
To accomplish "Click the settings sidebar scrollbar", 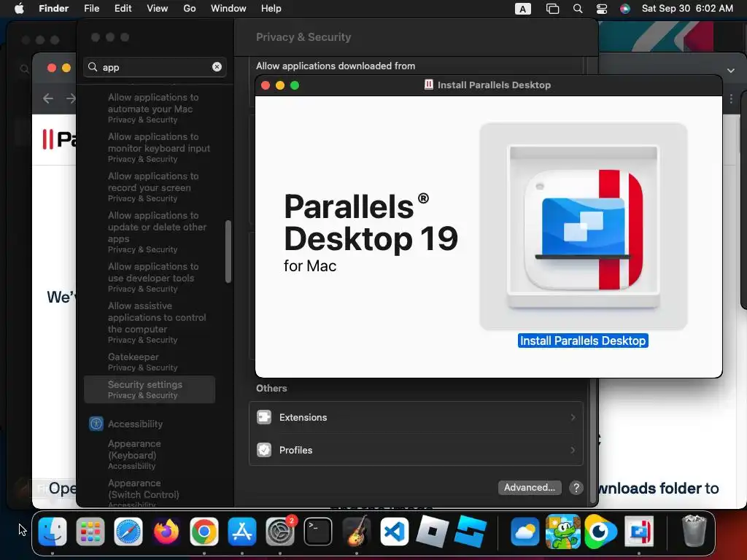I will [228, 252].
